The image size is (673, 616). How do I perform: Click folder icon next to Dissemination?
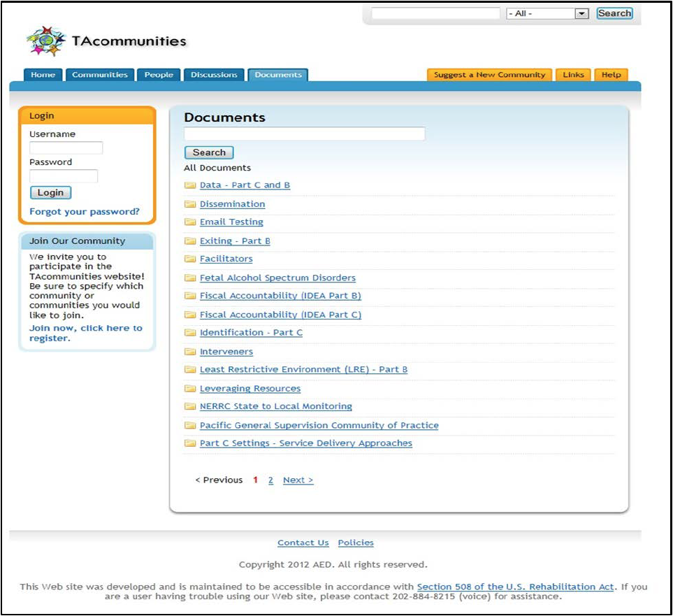189,204
